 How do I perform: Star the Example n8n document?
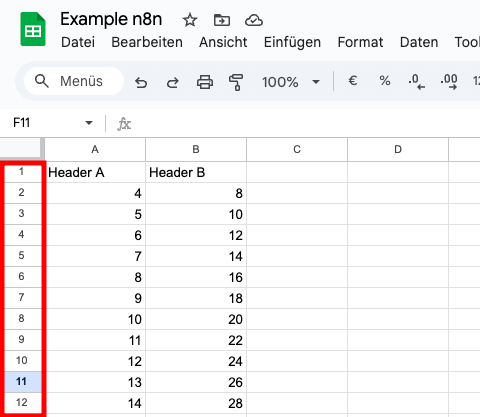(x=190, y=20)
